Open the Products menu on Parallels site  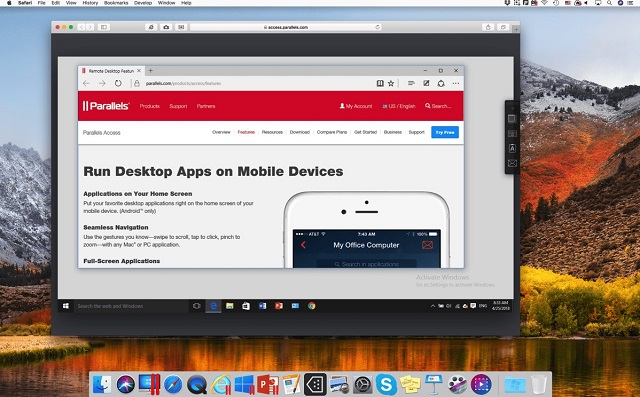149,106
